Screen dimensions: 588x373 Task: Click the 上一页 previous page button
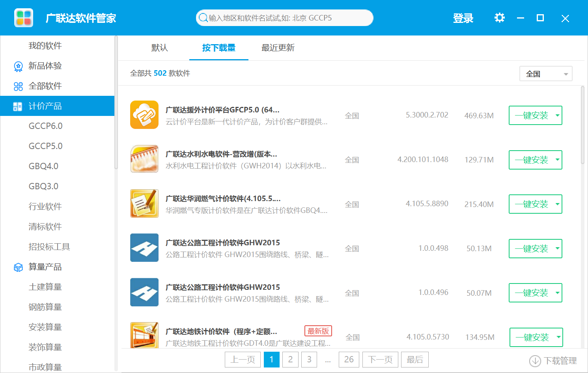[243, 360]
